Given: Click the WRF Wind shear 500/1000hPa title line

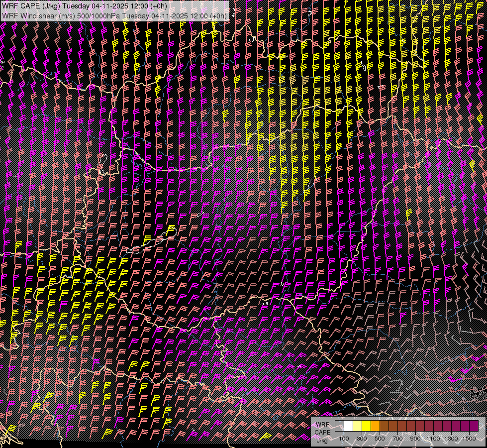Looking at the screenshot, I should [114, 16].
